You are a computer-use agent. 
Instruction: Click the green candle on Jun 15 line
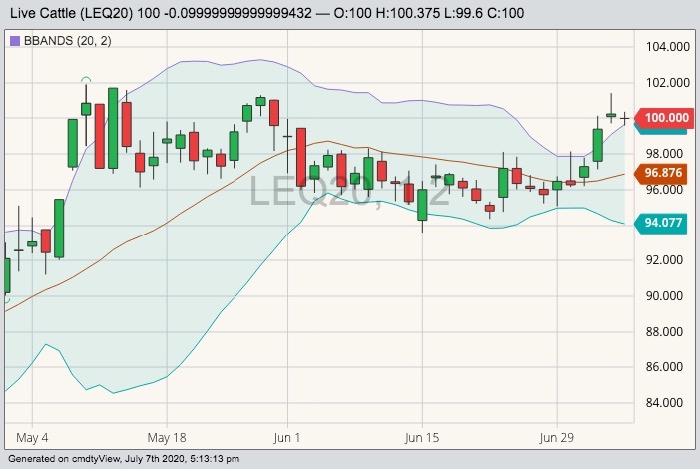click(x=422, y=205)
